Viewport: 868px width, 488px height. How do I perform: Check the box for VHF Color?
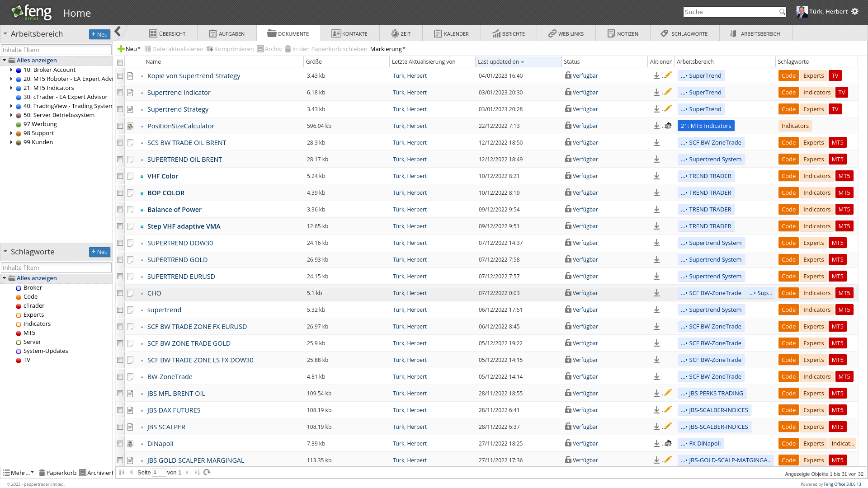tap(120, 176)
